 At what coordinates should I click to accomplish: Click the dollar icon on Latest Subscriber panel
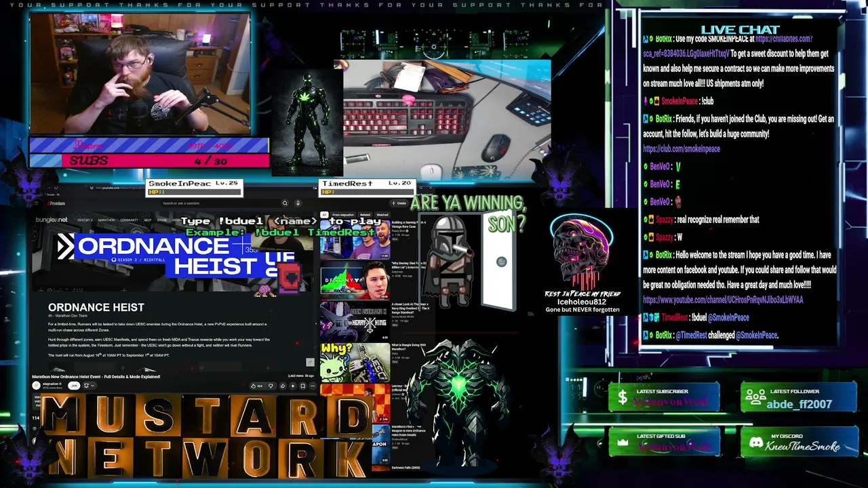[x=623, y=399]
